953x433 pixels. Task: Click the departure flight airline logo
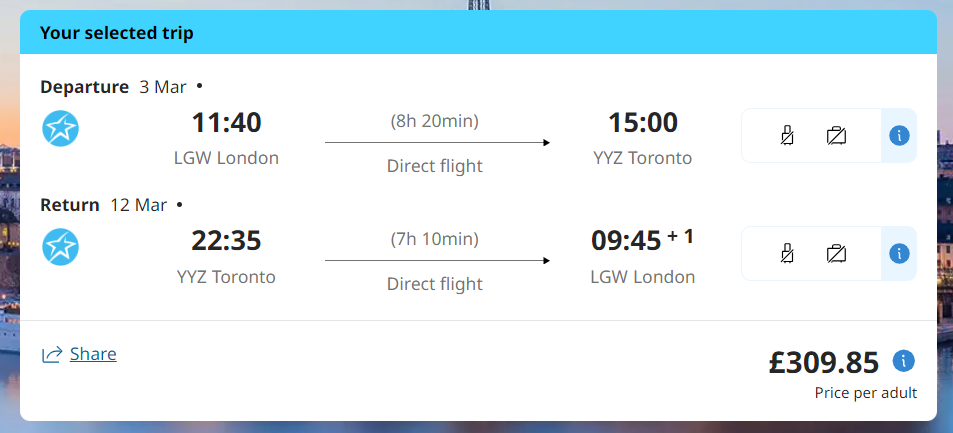(61, 129)
